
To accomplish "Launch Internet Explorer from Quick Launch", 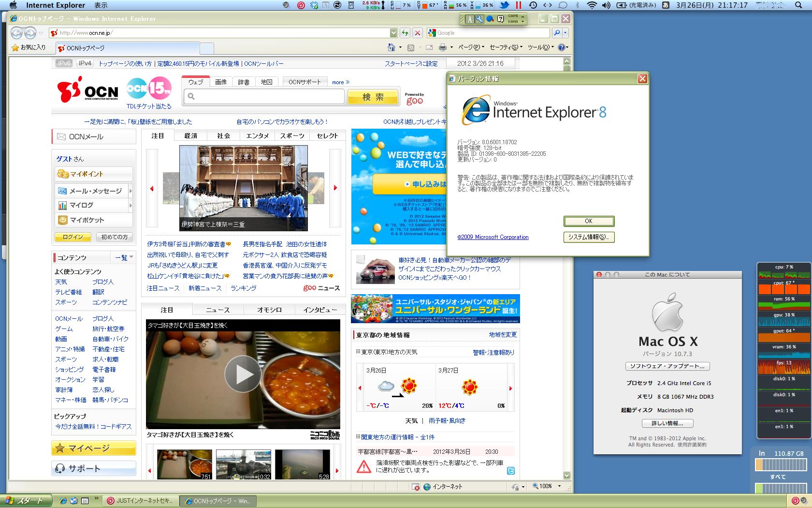I will pos(63,501).
